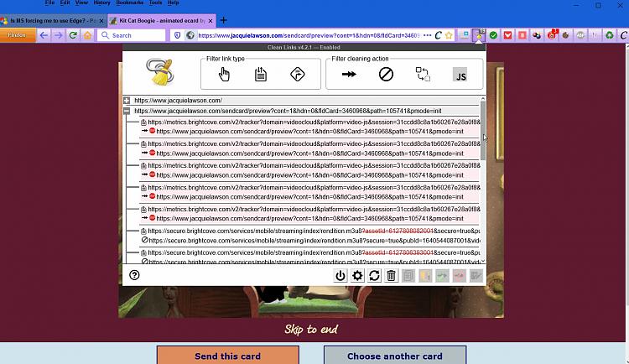Open the browser home page
629x364 pixels.
coord(87,35)
